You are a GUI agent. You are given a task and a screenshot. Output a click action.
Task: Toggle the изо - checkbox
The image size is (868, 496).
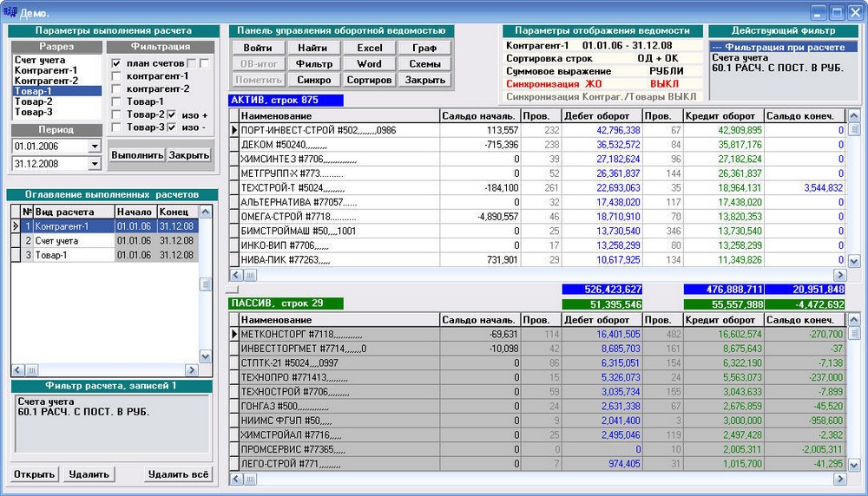[x=172, y=127]
